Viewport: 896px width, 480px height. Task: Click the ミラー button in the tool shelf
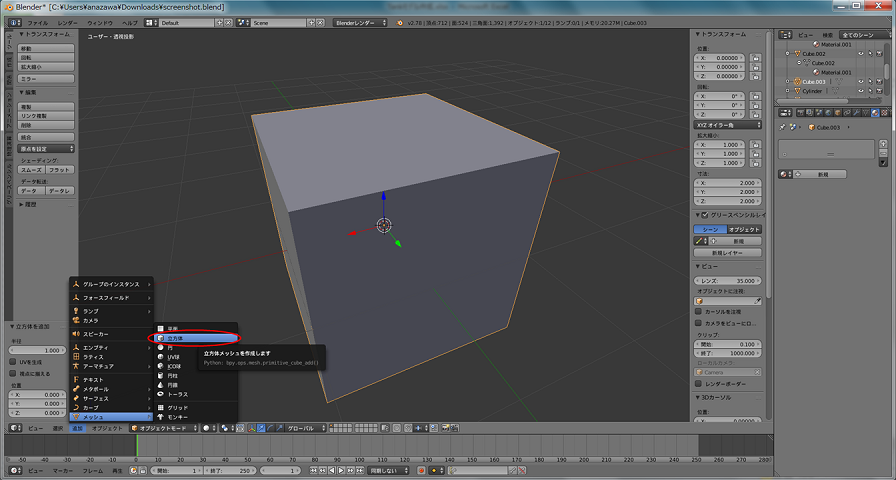[47, 78]
